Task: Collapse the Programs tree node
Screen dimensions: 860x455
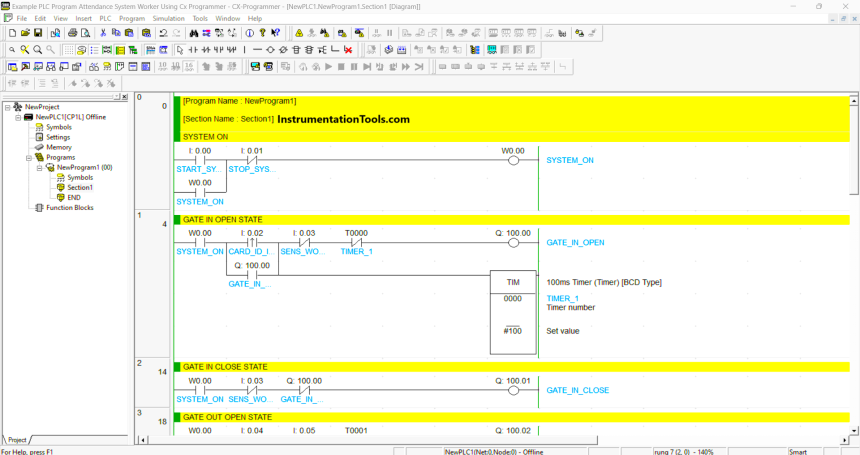Action: tap(29, 157)
